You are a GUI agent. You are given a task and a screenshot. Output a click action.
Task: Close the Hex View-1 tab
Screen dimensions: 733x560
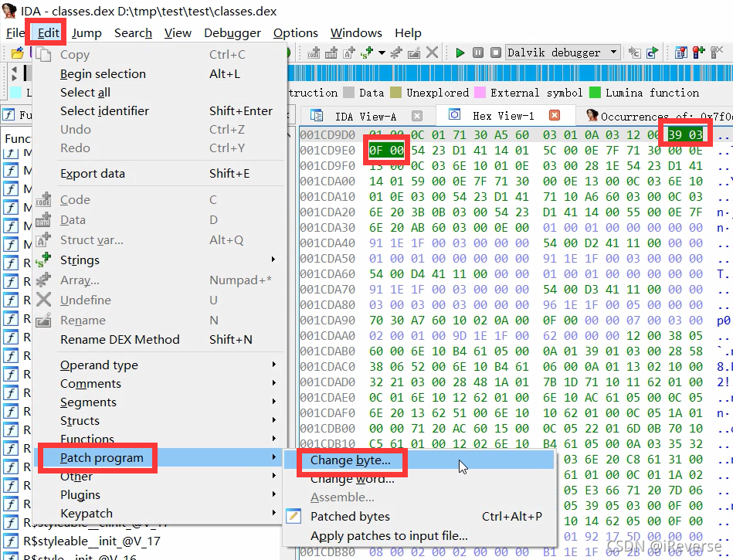coord(555,115)
